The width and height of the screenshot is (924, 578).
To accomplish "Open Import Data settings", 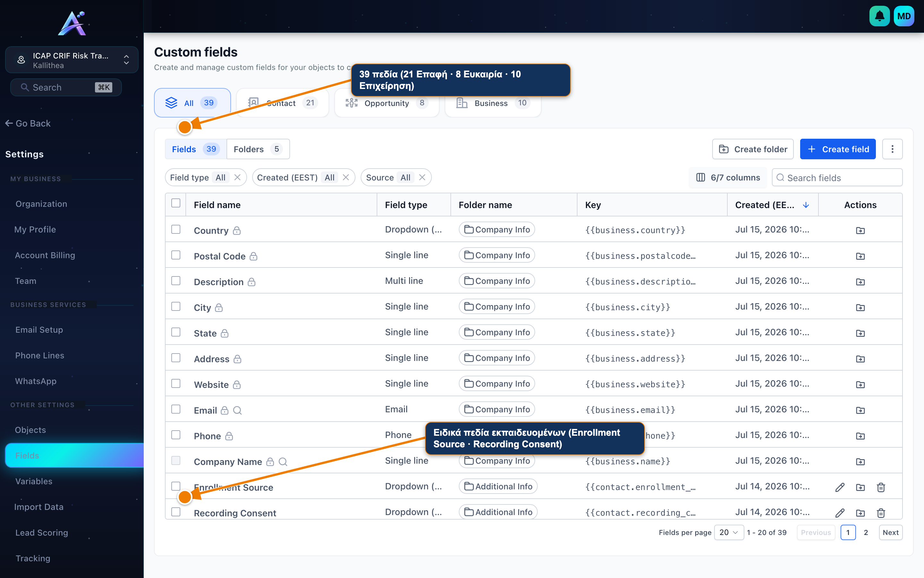I will coord(38,507).
